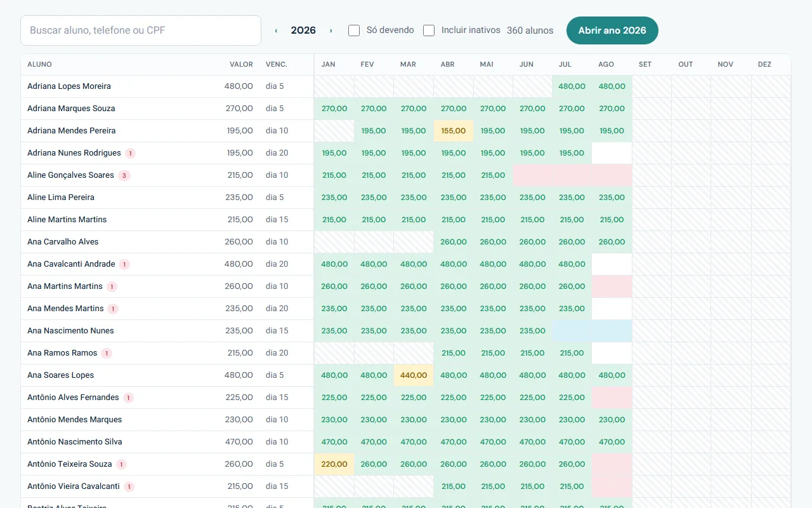Click the overdue badge next to Adriana Nunes Rodrigues
Screen dimensions: 812x508
(x=130, y=153)
